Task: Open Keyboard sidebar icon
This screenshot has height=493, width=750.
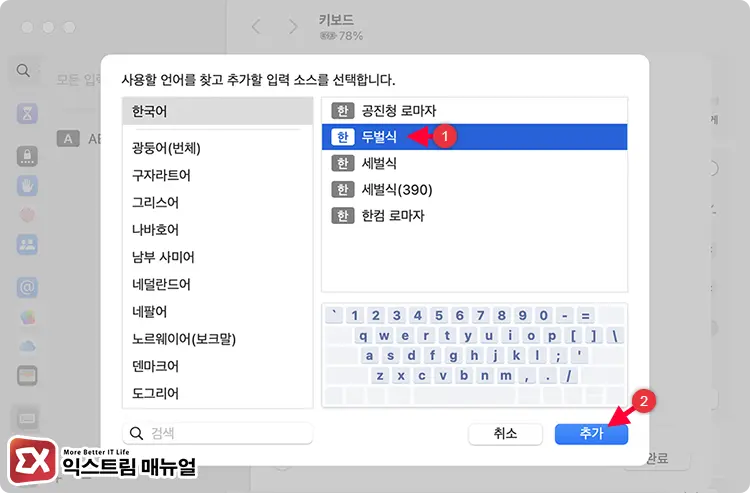Action: point(27,419)
